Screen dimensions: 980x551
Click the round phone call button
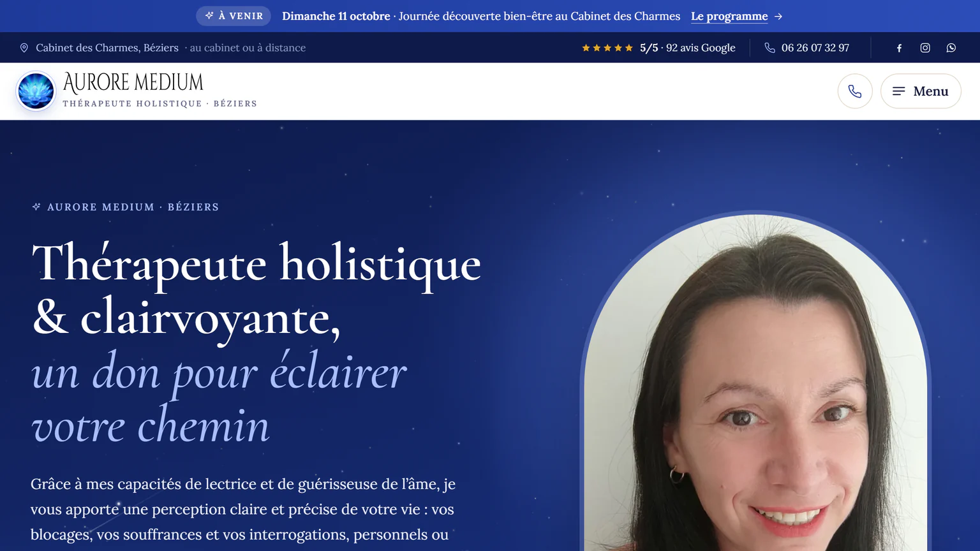click(855, 91)
